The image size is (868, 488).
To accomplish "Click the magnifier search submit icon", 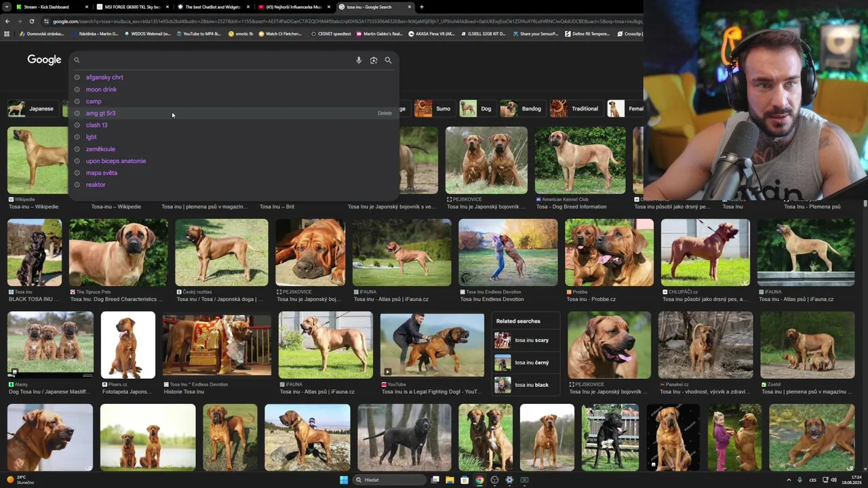I will pyautogui.click(x=388, y=60).
